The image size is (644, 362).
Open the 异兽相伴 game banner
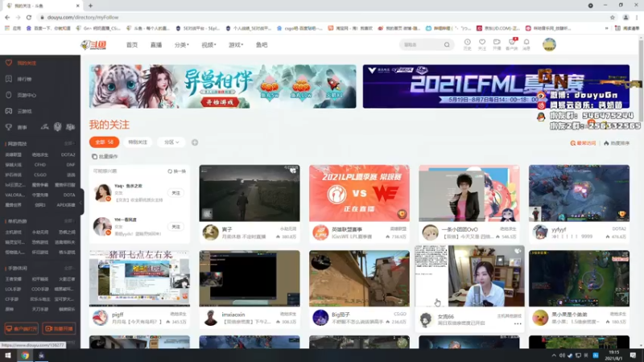(223, 86)
